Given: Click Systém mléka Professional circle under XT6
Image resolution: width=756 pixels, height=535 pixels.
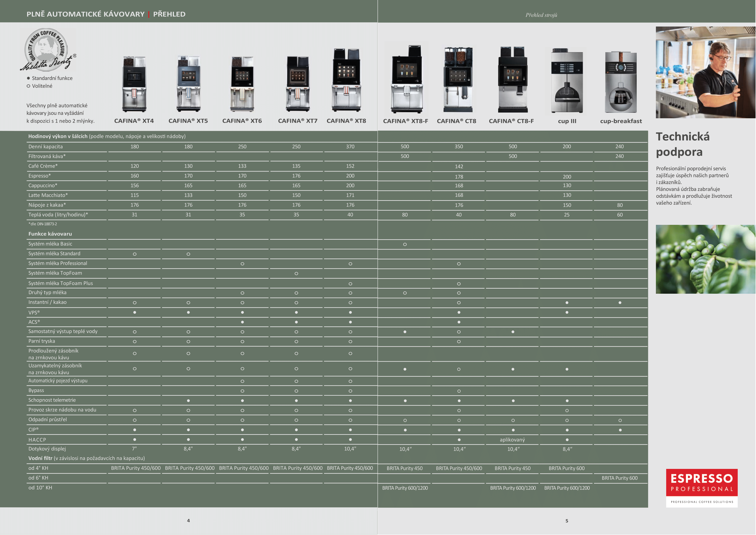Looking at the screenshot, I should click(242, 264).
